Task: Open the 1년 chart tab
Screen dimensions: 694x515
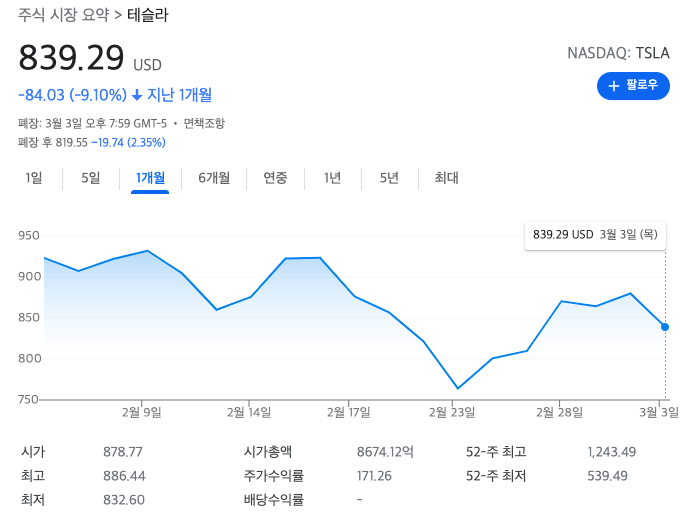Action: pyautogui.click(x=332, y=178)
